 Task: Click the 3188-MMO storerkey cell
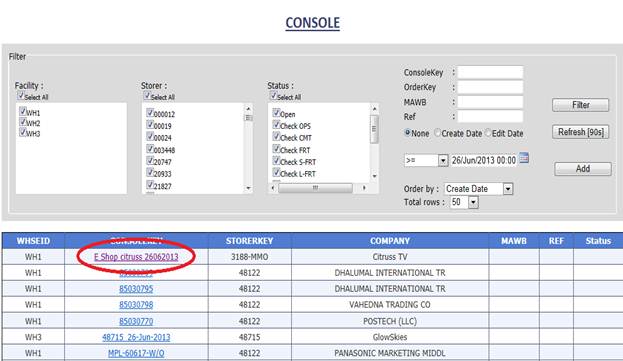(250, 257)
